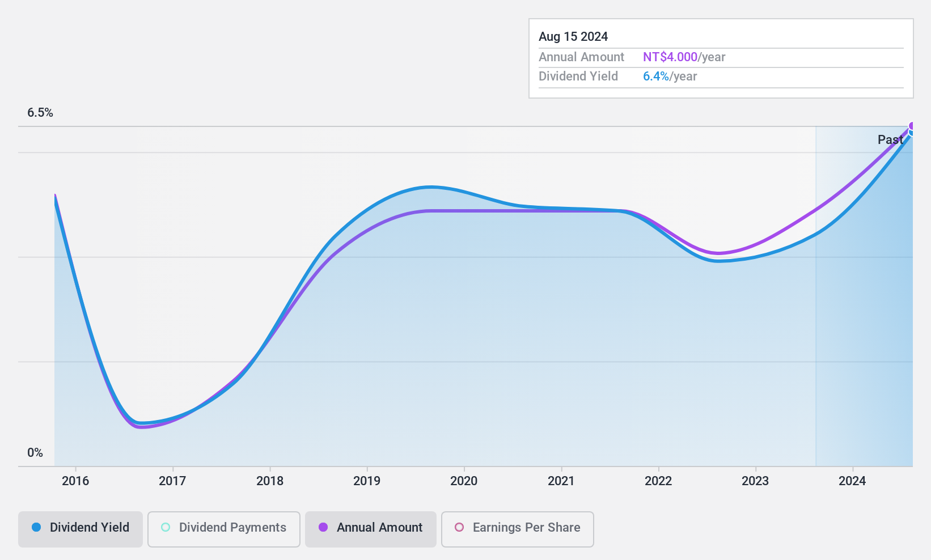Toggle the Dividend Payments series
Viewport: 931px width, 560px height.
(224, 529)
